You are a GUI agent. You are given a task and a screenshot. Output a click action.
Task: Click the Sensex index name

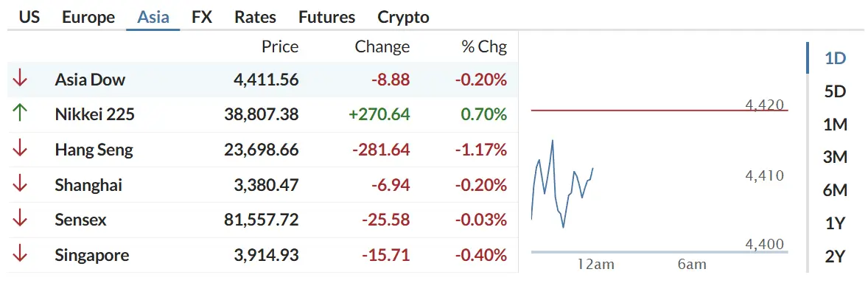(80, 220)
